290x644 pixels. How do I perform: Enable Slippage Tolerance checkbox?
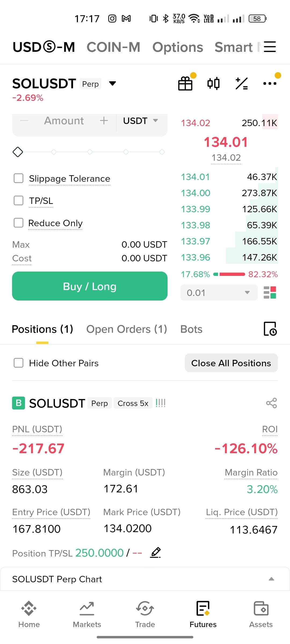point(19,178)
